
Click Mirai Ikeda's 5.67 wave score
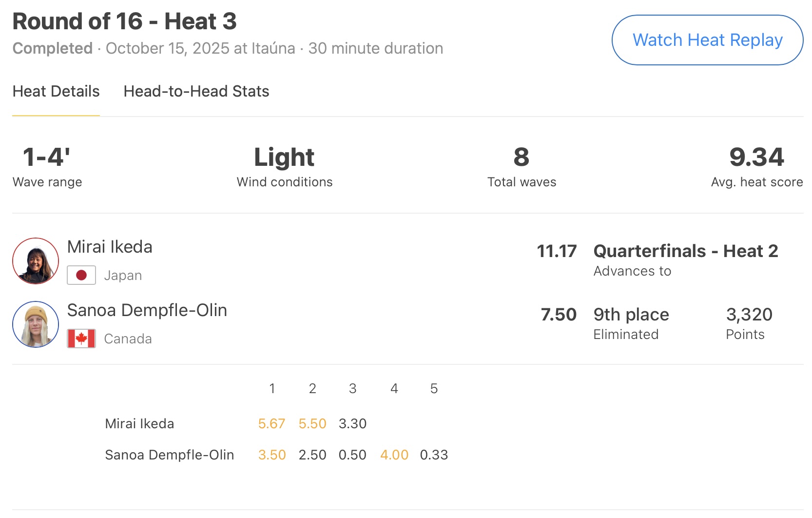pyautogui.click(x=271, y=423)
